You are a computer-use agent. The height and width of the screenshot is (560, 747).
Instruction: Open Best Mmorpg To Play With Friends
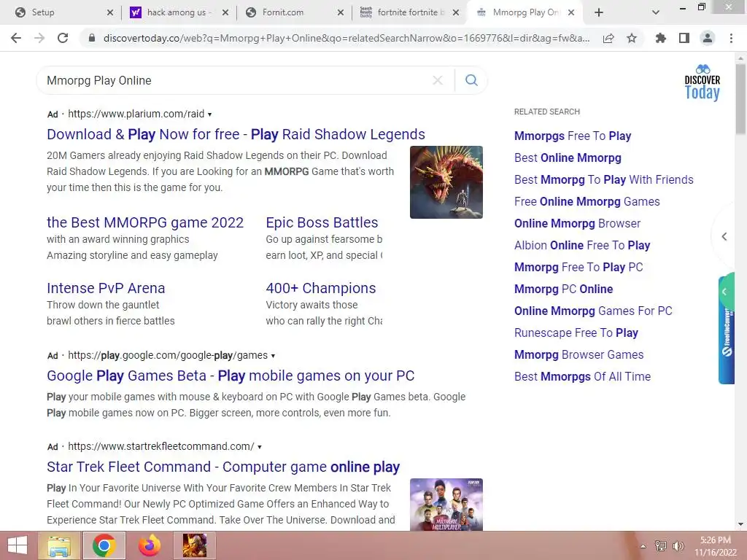click(603, 179)
